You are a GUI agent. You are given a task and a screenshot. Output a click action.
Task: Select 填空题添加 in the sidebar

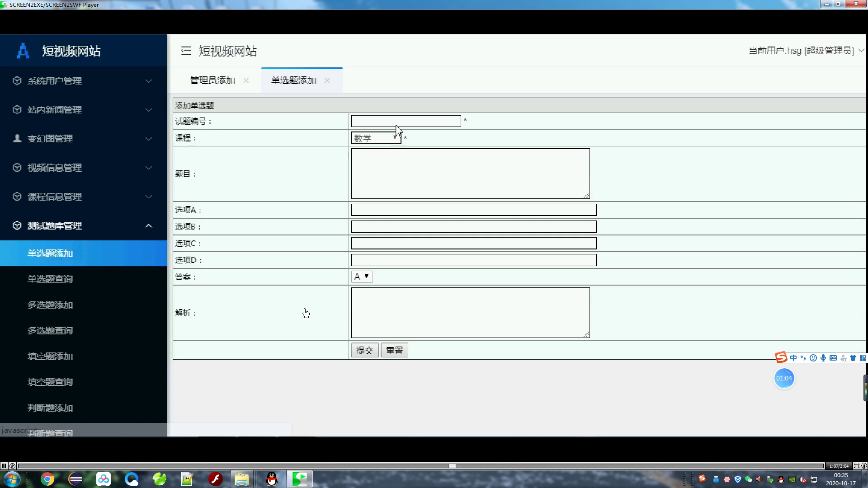point(84,357)
